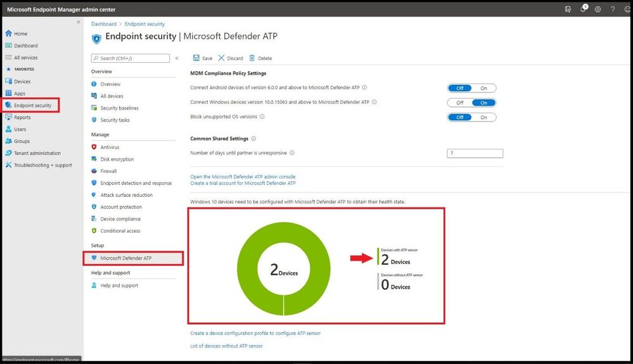Click Dashboard breadcrumb link
The width and height of the screenshot is (633, 364).
point(104,24)
